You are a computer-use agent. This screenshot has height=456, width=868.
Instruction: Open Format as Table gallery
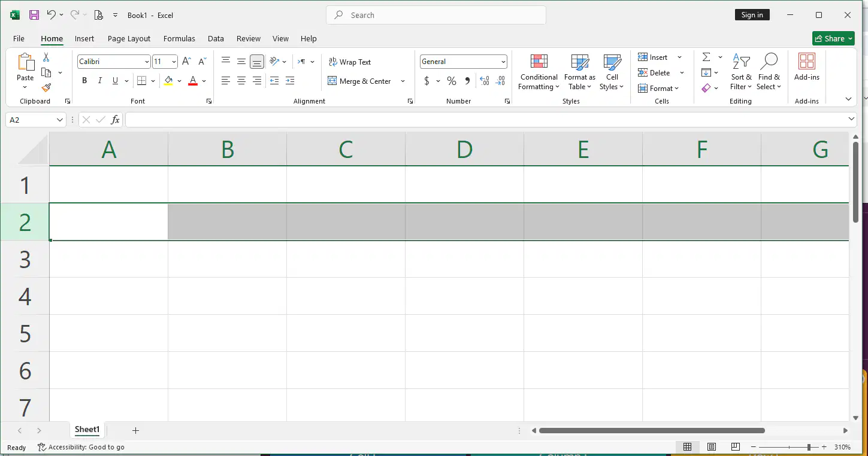[x=580, y=72]
